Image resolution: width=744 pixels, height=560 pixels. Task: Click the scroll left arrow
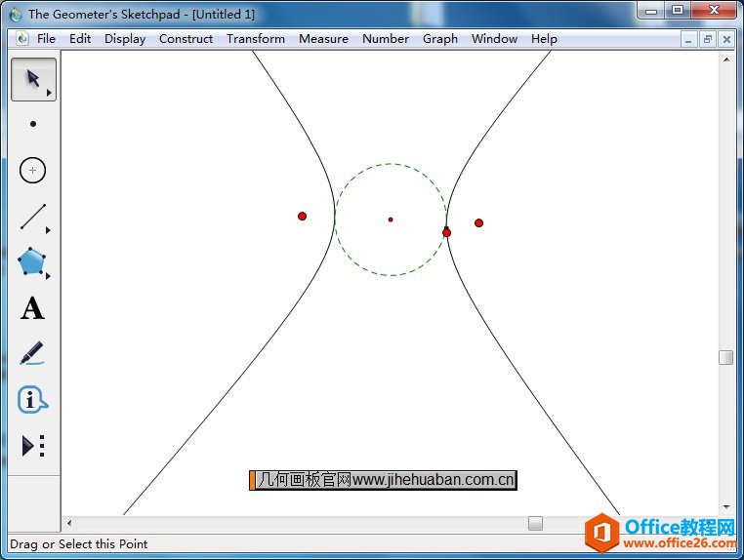pyautogui.click(x=69, y=524)
